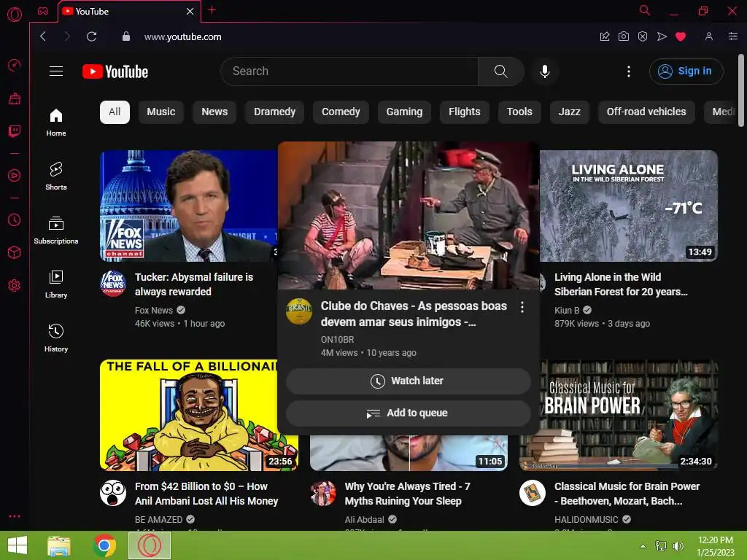Click the Sign in button
Screen dimensions: 747x560
pyautogui.click(x=686, y=71)
